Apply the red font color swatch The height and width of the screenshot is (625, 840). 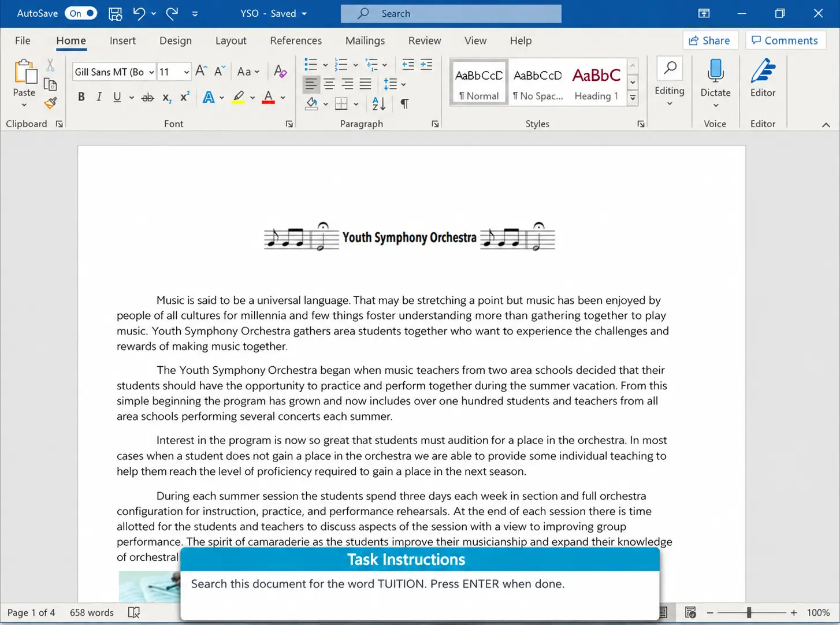coord(268,97)
